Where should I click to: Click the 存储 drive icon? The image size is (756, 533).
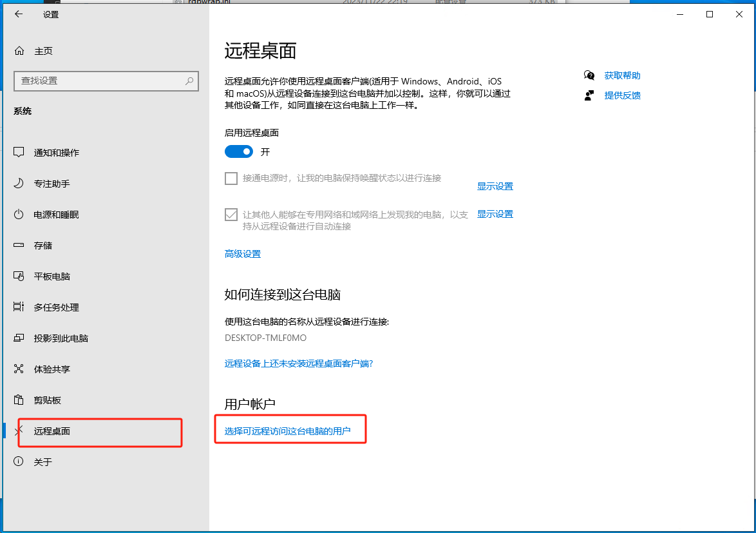coord(19,245)
